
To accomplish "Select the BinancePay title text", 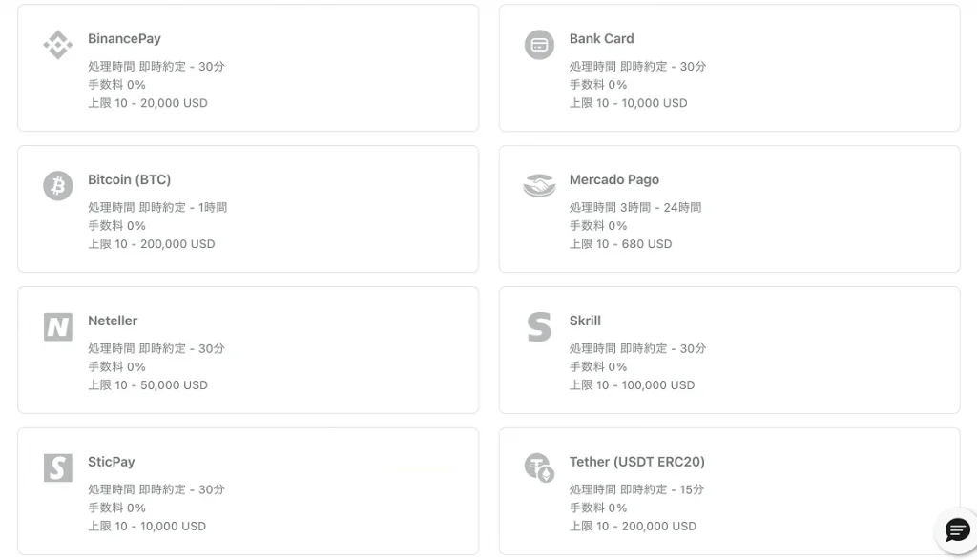I will [124, 38].
